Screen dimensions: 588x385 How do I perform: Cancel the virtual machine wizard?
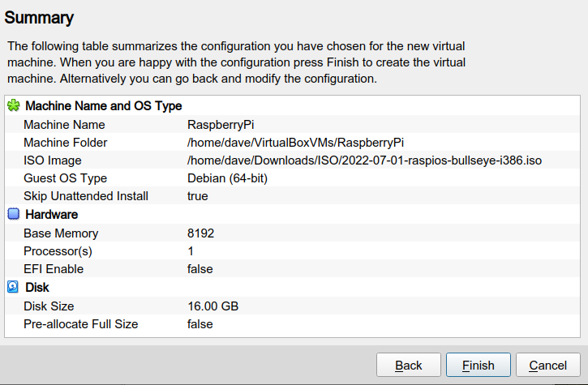point(548,365)
